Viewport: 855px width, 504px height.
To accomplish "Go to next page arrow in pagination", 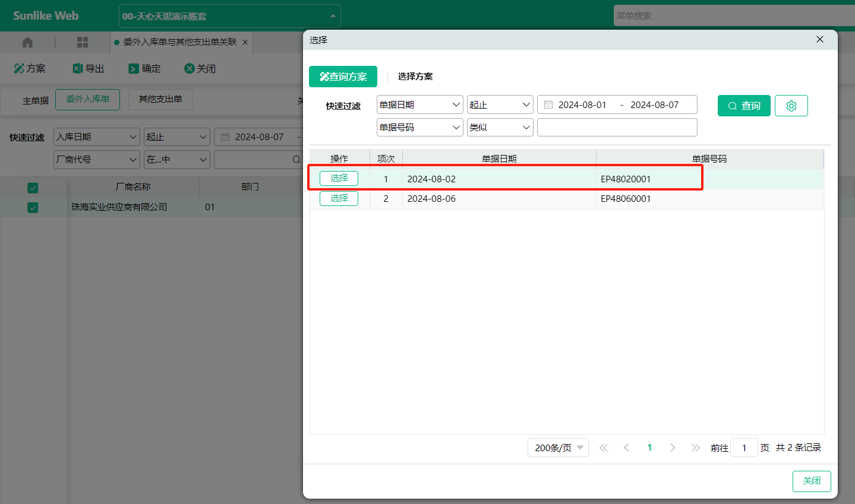I will click(x=673, y=448).
